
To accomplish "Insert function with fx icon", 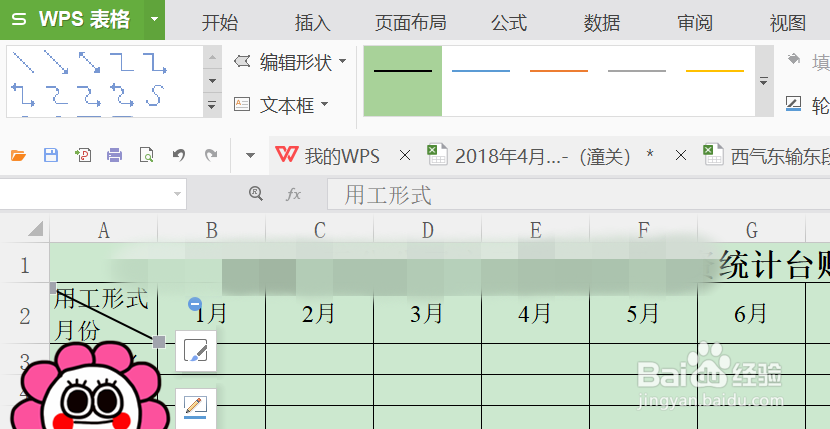I will (x=293, y=194).
